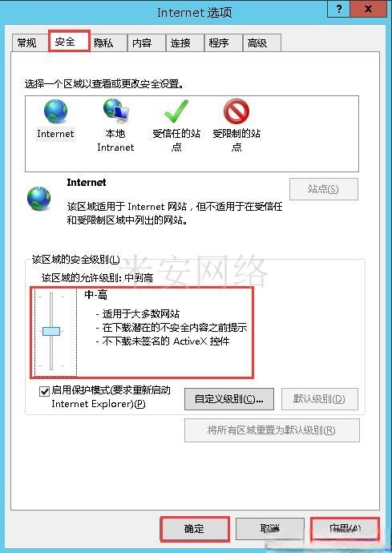Close the Internet 选项 dialog
The height and width of the screenshot is (553, 392).
(x=368, y=9)
